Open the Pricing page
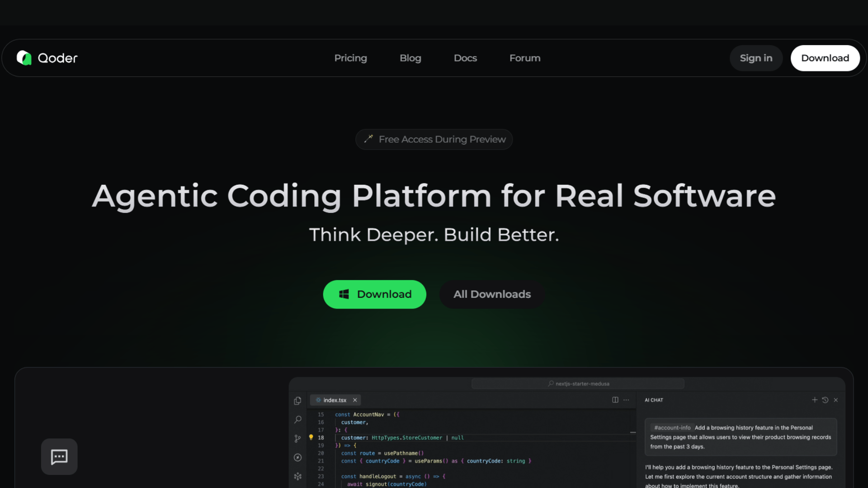This screenshot has height=488, width=868. pyautogui.click(x=350, y=58)
